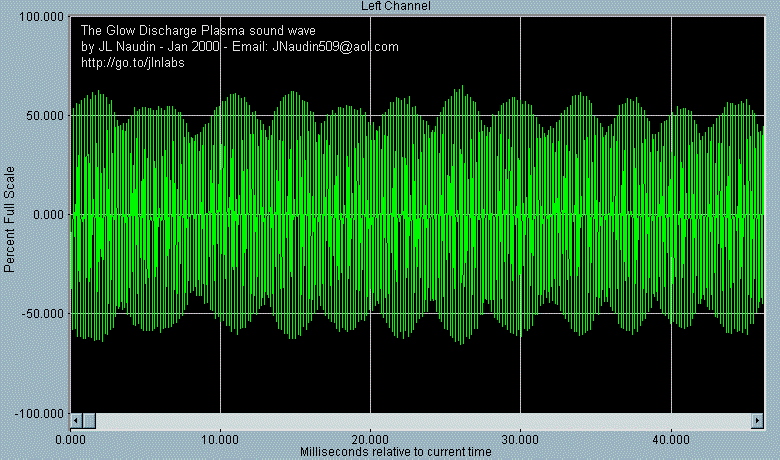Click the scrollbar right arrow button

point(758,420)
